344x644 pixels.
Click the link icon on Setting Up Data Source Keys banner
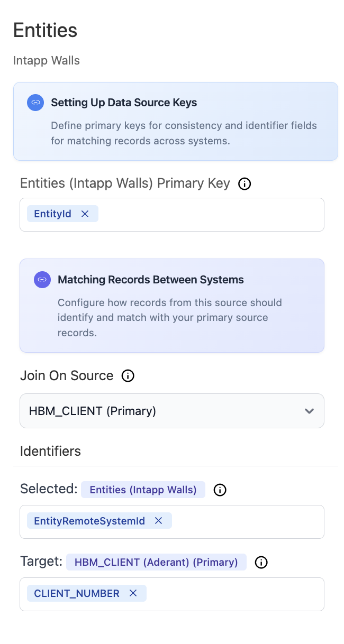point(35,103)
